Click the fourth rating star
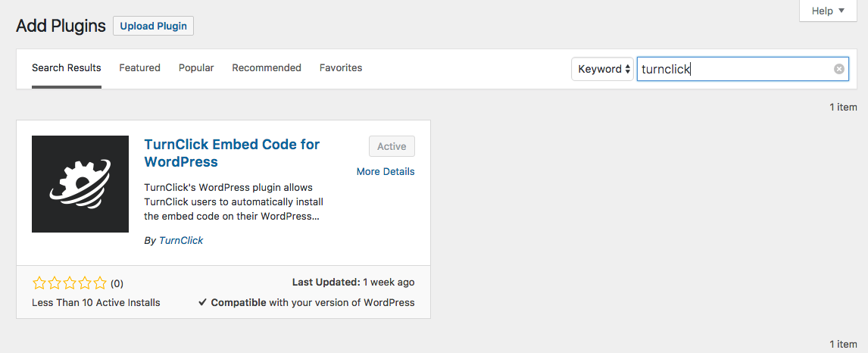868x353 pixels. tap(85, 284)
